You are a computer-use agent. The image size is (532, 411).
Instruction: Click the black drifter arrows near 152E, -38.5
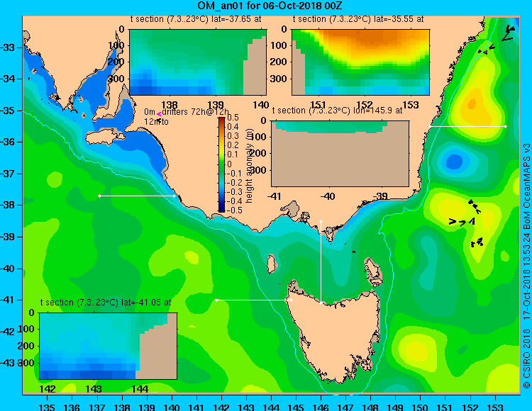[462, 222]
